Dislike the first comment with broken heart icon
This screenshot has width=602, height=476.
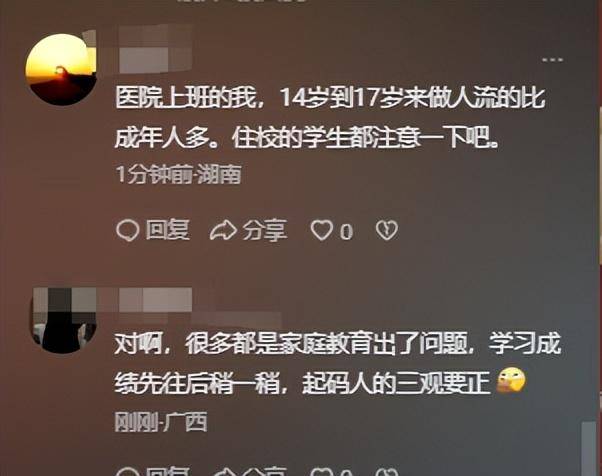pos(386,230)
